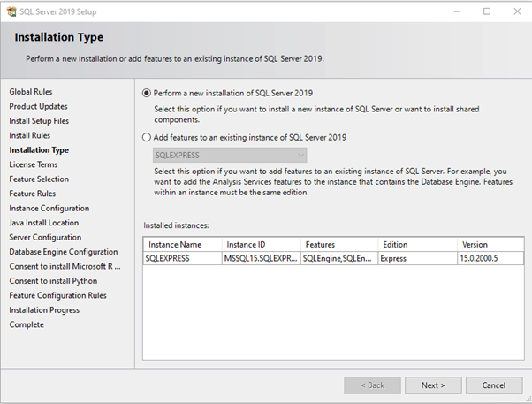Select Product Updates step in sidebar
This screenshot has width=532, height=404.
38,106
